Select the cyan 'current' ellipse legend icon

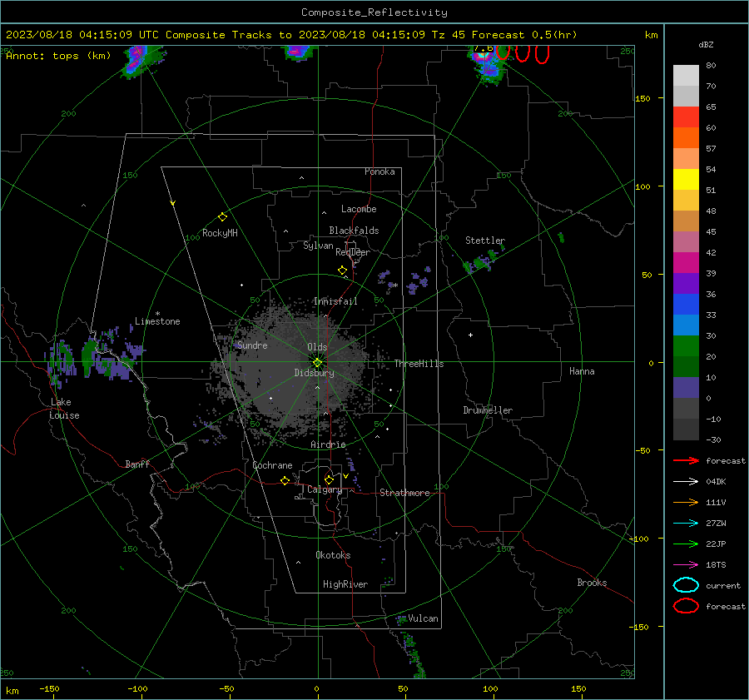coord(686,585)
